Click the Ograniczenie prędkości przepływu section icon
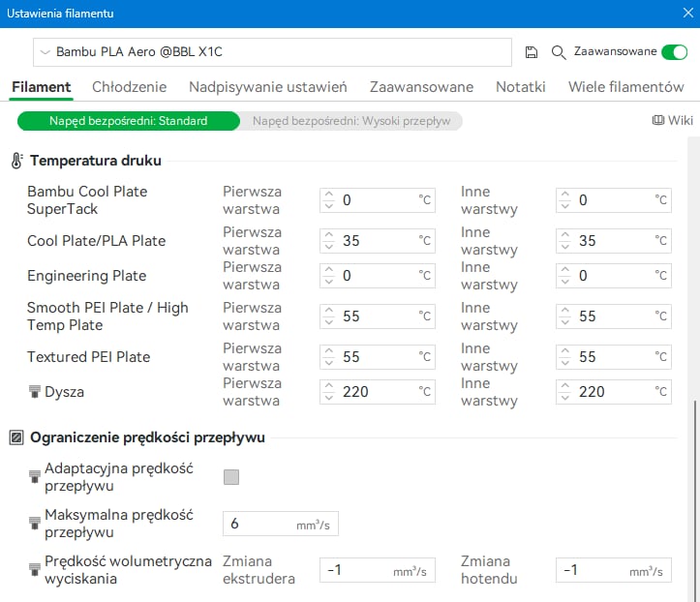The width and height of the screenshot is (700, 602). [16, 437]
